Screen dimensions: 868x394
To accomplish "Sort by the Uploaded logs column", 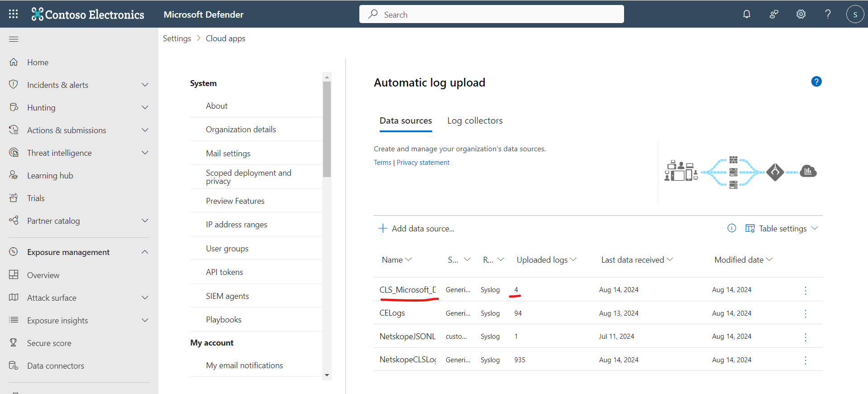I will pos(546,259).
